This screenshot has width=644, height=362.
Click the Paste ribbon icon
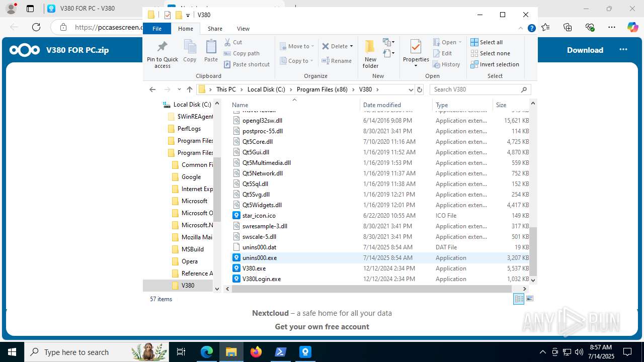(x=211, y=51)
